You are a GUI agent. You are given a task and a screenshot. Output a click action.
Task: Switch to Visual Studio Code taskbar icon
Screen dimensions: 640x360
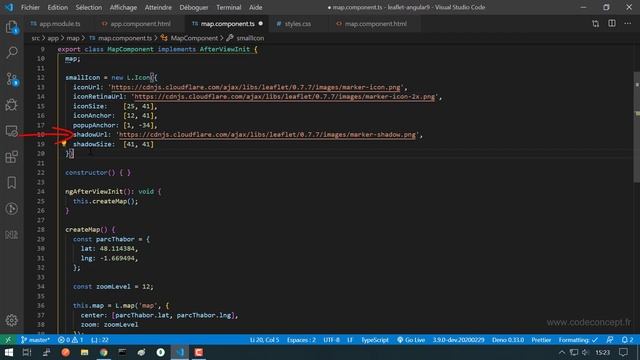point(180,352)
